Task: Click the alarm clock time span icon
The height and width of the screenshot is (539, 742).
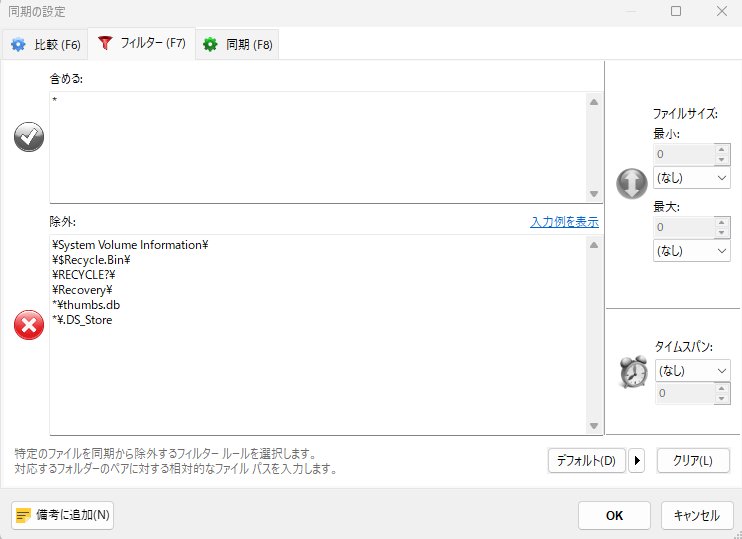Action: coord(634,371)
